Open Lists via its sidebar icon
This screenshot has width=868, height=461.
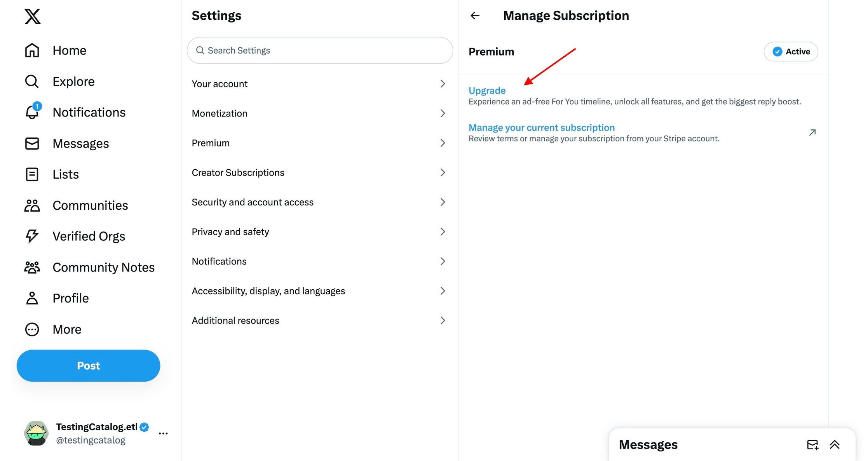pos(32,174)
